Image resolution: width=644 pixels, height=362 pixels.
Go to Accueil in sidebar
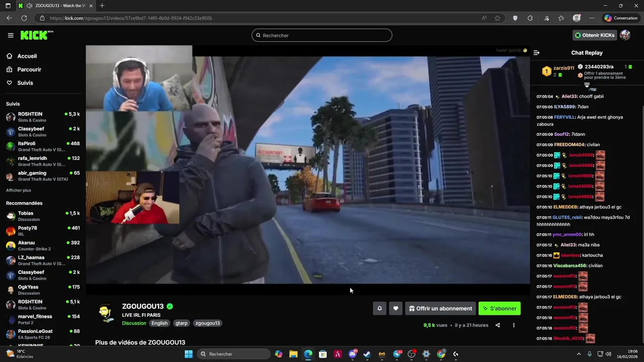[x=27, y=56]
